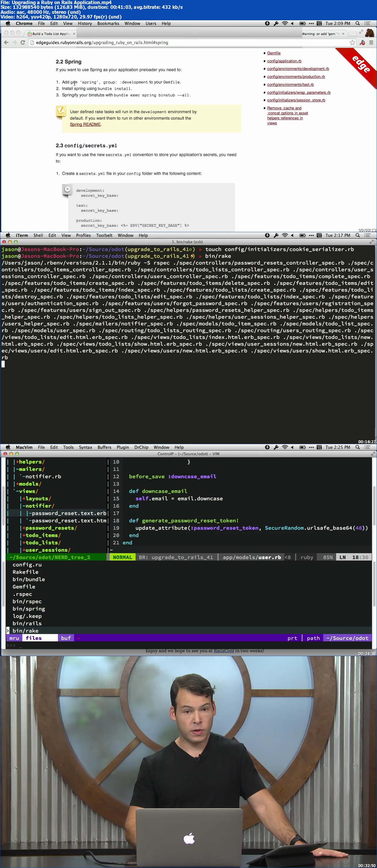Screen dimensions: 377x868
Task: Expand the +helpers/ folder in NERDTree
Action: (x=30, y=462)
